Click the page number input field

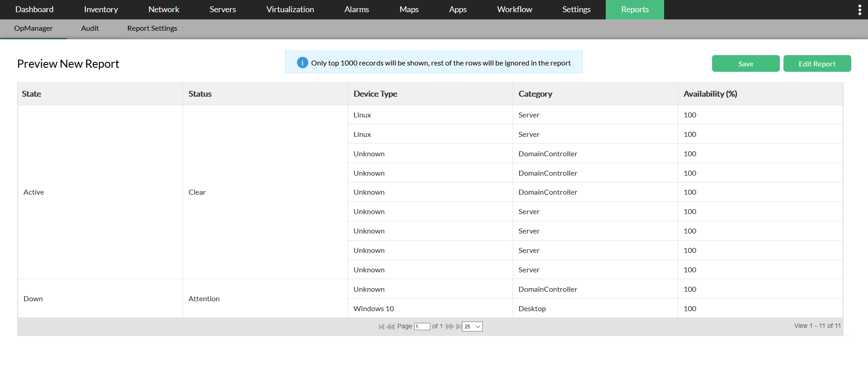[422, 327]
